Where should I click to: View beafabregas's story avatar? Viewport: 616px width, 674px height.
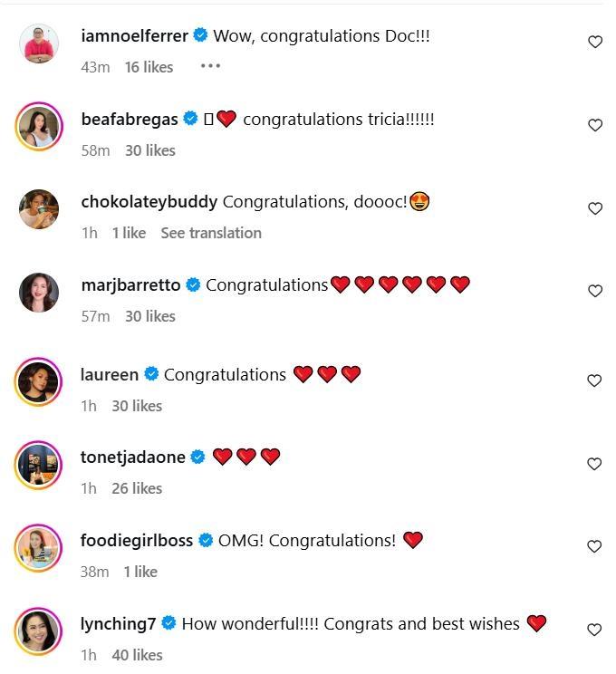click(39, 127)
